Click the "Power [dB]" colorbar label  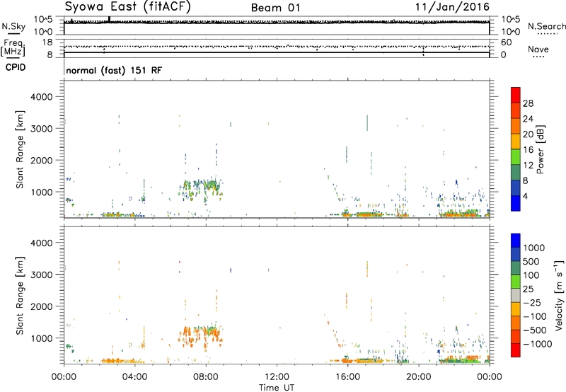(x=541, y=149)
